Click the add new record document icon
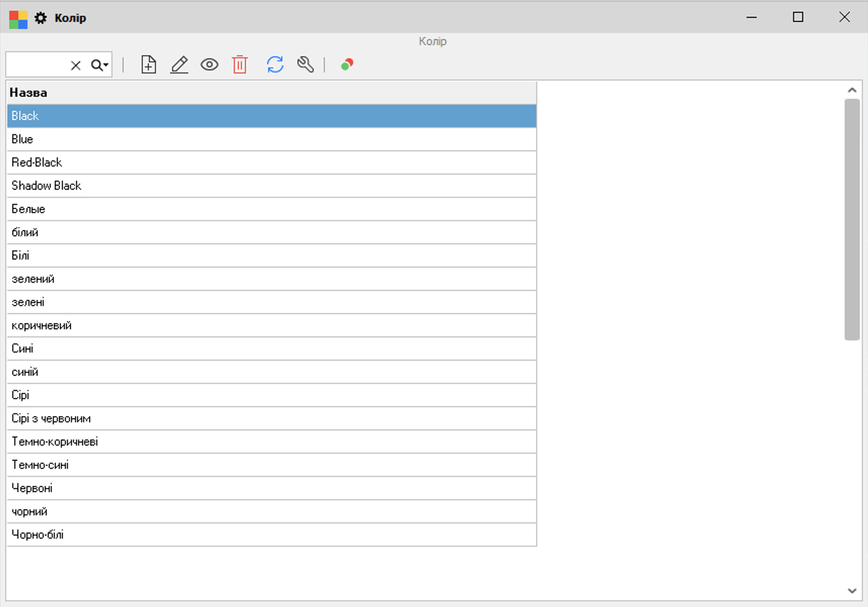Image resolution: width=868 pixels, height=607 pixels. 148,65
